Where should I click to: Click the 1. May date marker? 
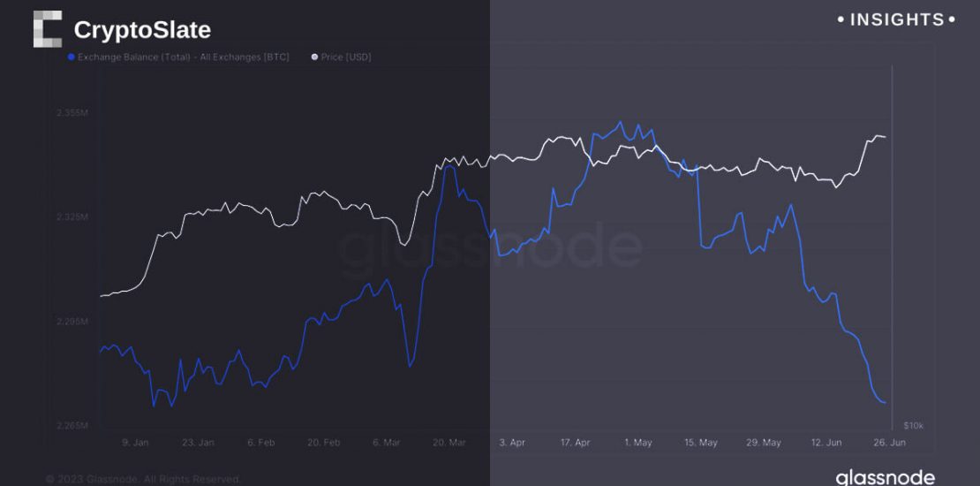pyautogui.click(x=637, y=442)
